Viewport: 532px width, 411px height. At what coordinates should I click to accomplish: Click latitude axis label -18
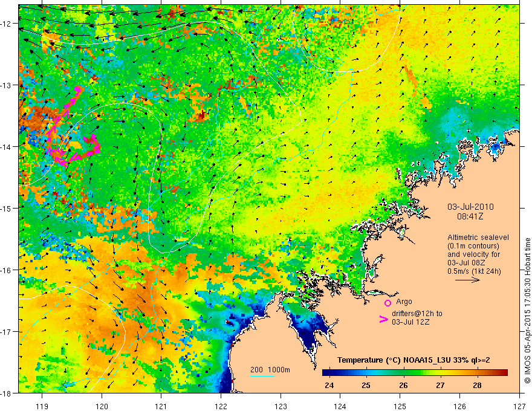coord(6,393)
